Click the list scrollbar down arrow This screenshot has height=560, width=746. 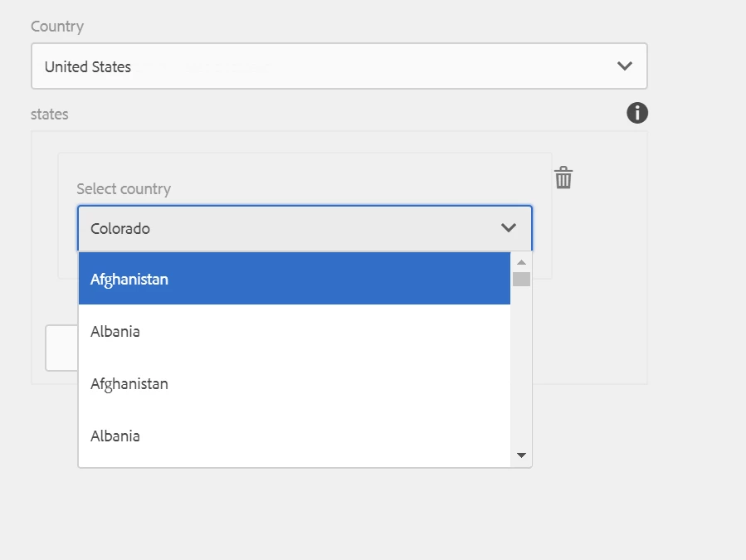tap(521, 455)
